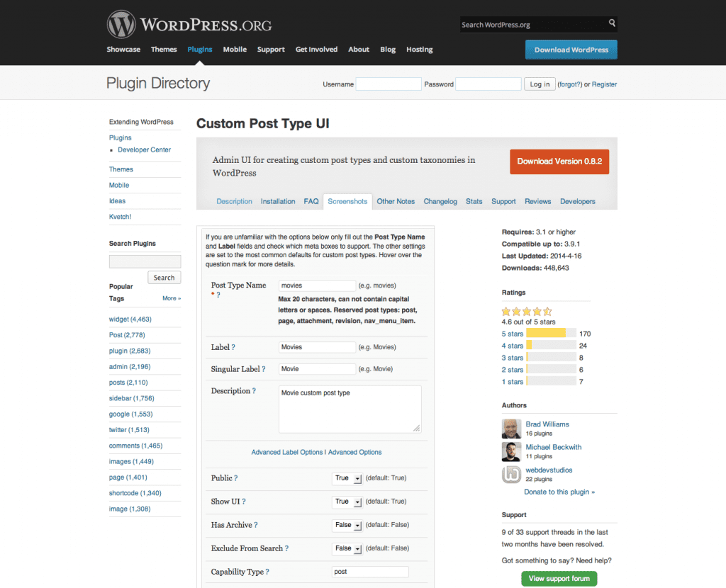The image size is (726, 588).
Task: Go to the Blog nav item
Action: [388, 50]
